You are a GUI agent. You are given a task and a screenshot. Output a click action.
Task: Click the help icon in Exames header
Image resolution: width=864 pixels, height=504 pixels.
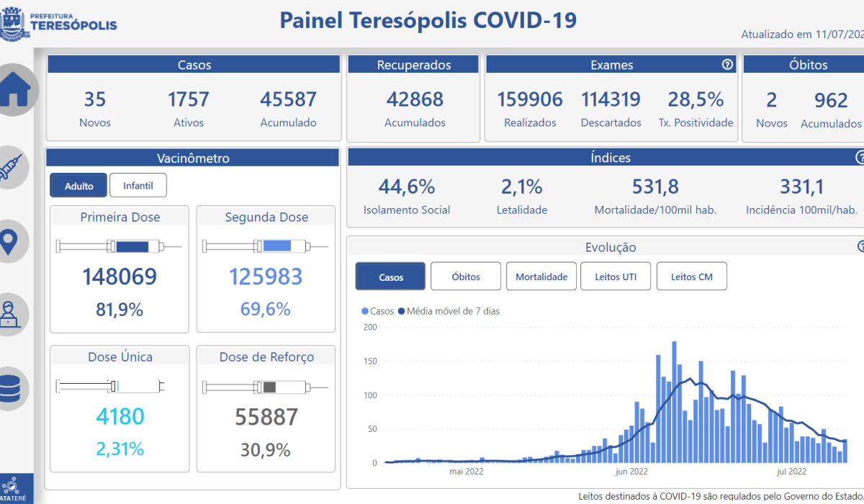[x=727, y=65]
